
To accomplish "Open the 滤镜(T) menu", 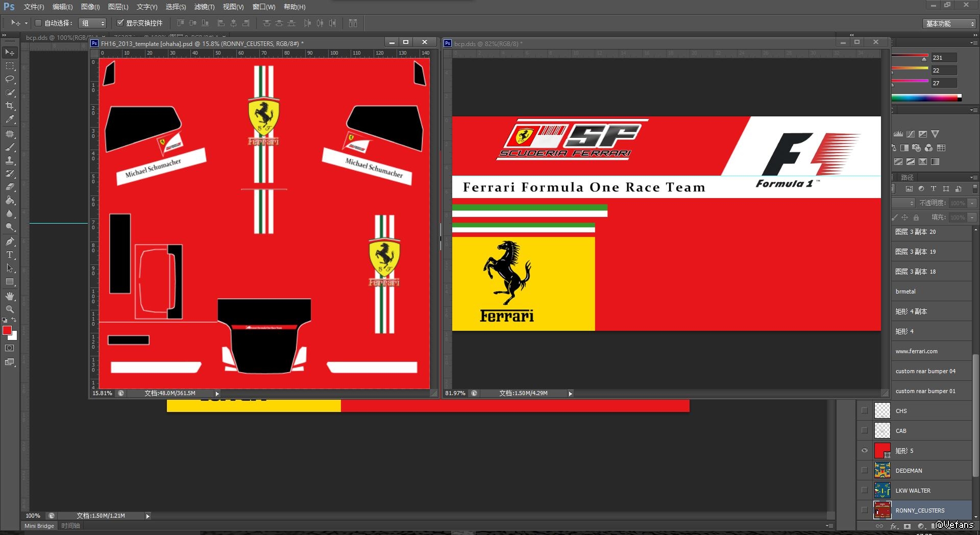I will (x=204, y=7).
